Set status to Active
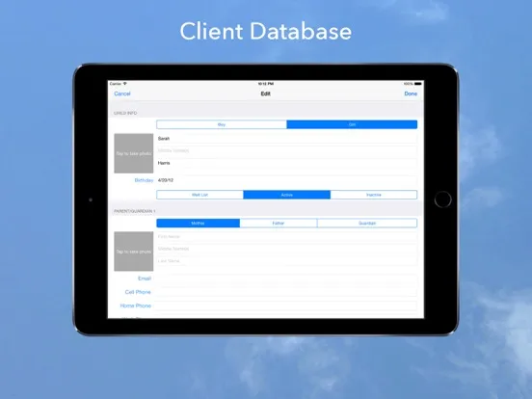 click(286, 195)
